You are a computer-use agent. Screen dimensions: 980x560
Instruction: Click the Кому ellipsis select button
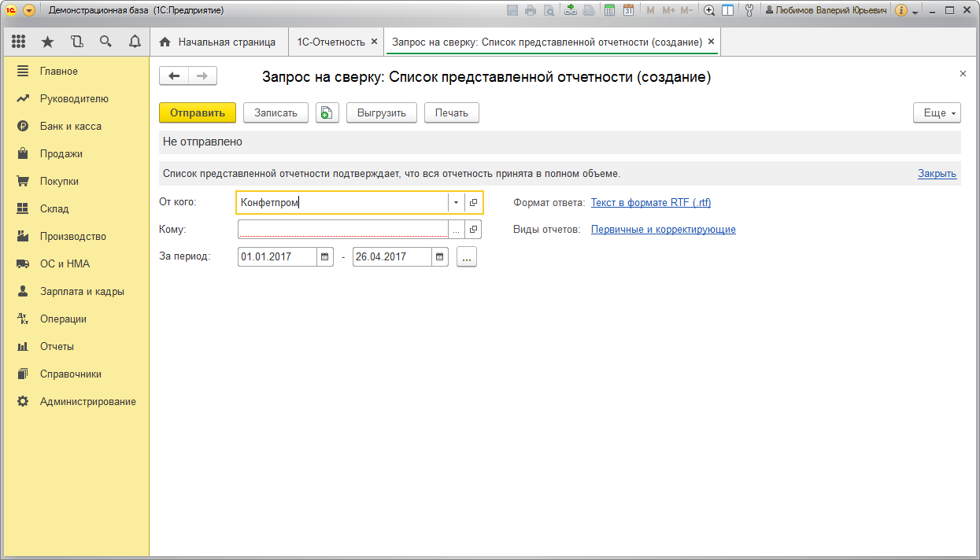(x=457, y=230)
